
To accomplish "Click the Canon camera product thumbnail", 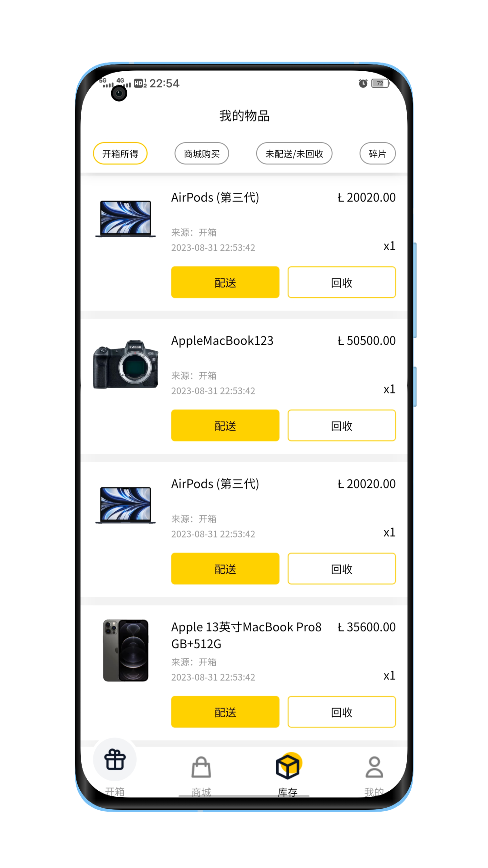I will tap(126, 364).
